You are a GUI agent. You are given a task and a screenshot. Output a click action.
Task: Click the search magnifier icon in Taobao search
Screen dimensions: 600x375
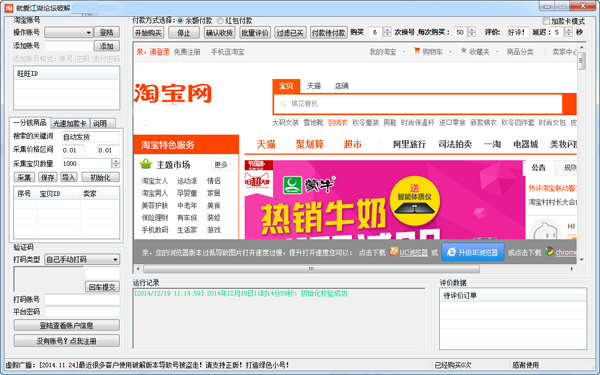click(x=284, y=104)
